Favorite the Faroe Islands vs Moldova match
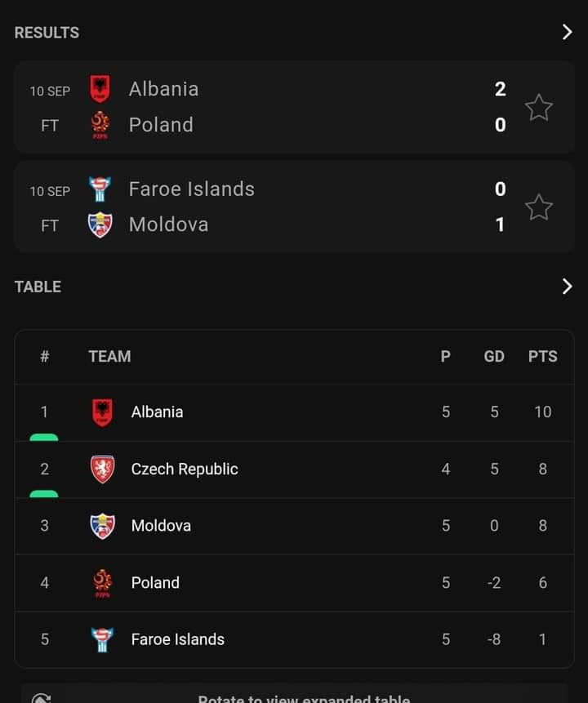Image resolution: width=588 pixels, height=703 pixels. pyautogui.click(x=538, y=207)
